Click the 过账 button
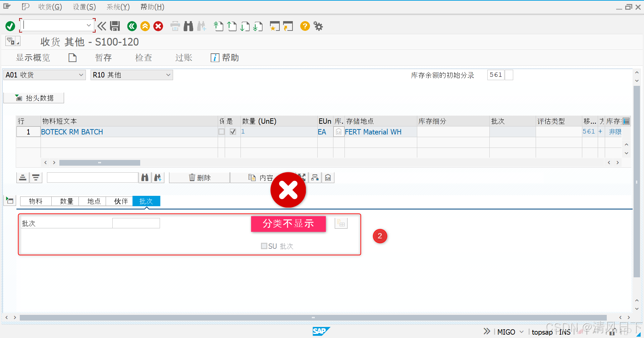The image size is (644, 338). (184, 58)
